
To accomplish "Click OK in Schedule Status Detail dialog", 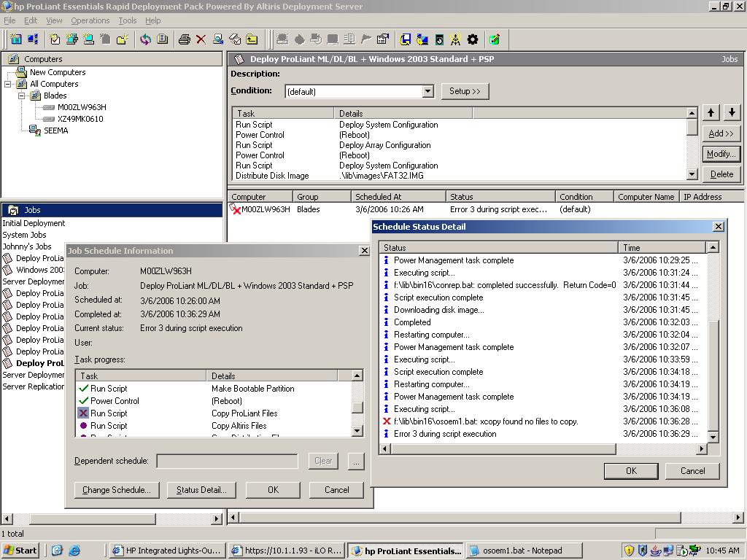I will [x=631, y=471].
